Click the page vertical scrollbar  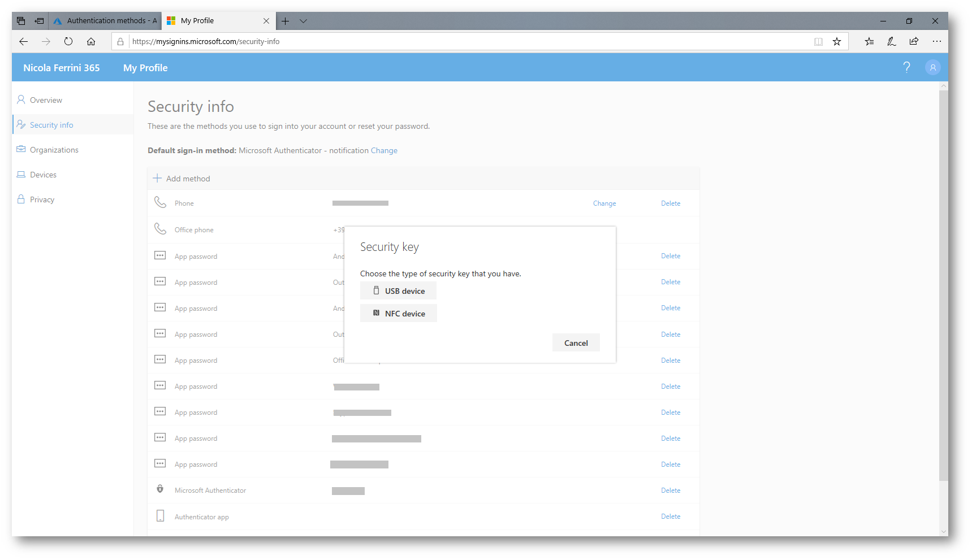tap(943, 285)
